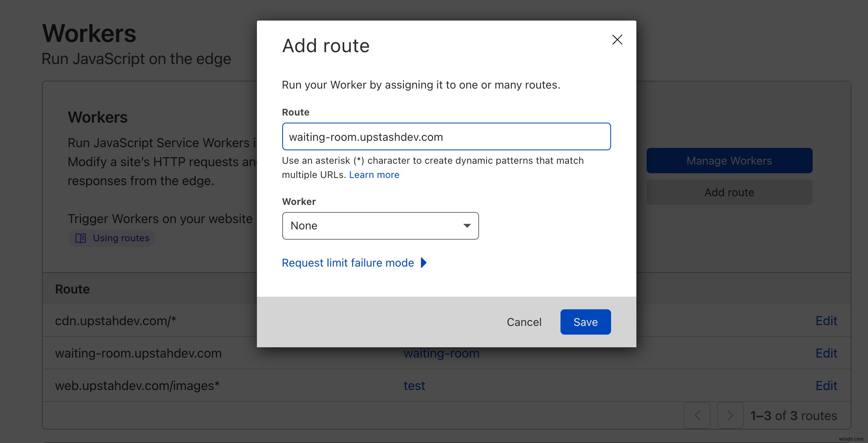The width and height of the screenshot is (868, 443).
Task: Edit the cdn.upstahdev.com/* route
Action: (826, 320)
